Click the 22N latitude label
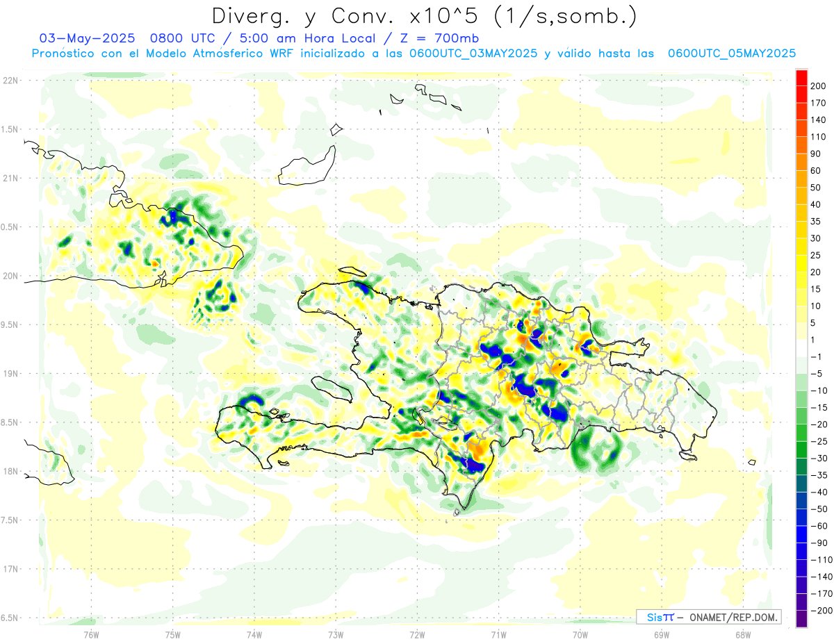 [x=10, y=81]
